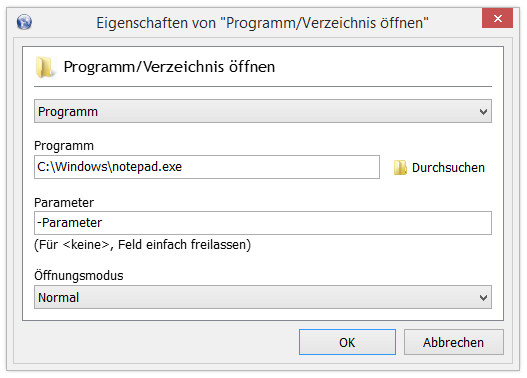The width and height of the screenshot is (527, 378).
Task: Click the heading Programm/Verzeichnis öffnen
Action: [169, 67]
